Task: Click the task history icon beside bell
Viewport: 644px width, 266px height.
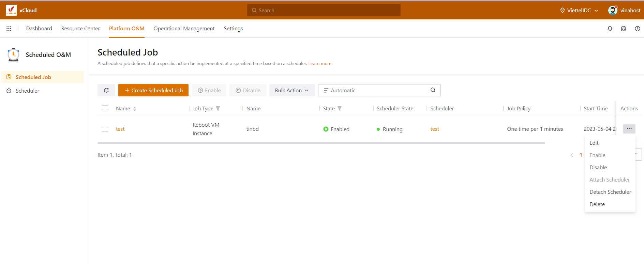Action: (624, 29)
